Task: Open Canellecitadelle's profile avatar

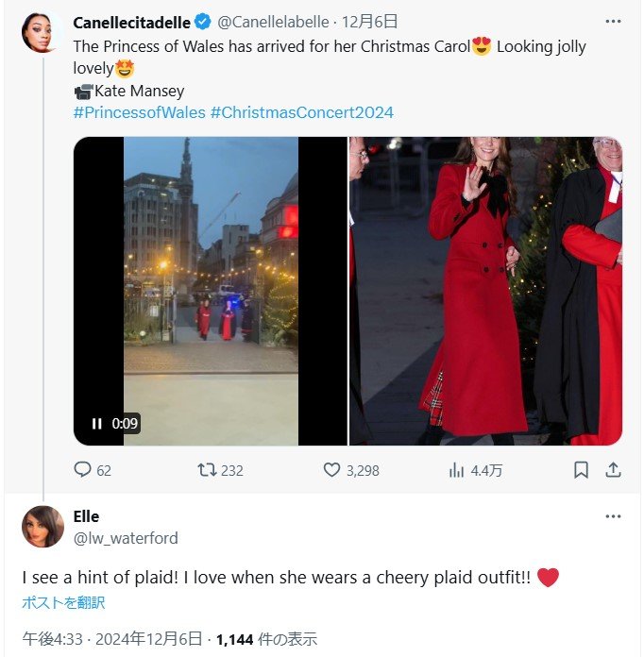Action: pos(42,33)
